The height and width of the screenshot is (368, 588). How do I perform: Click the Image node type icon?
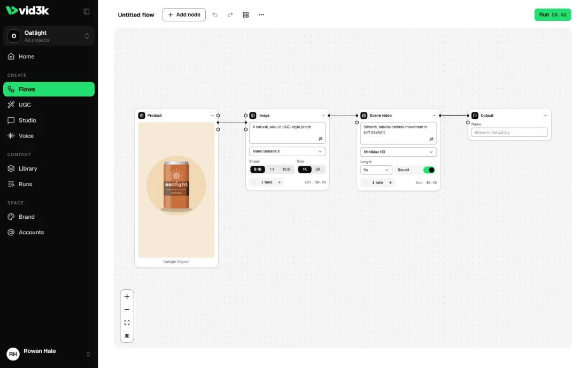tap(253, 116)
